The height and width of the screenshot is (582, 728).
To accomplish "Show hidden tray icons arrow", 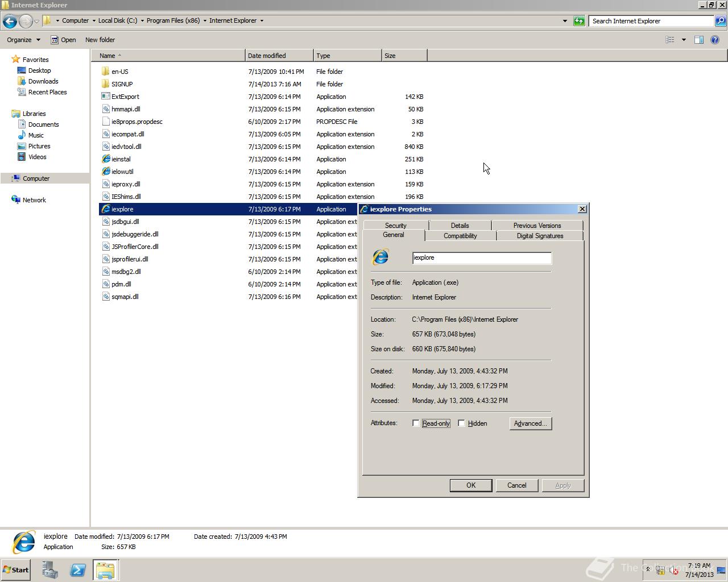I will click(647, 569).
